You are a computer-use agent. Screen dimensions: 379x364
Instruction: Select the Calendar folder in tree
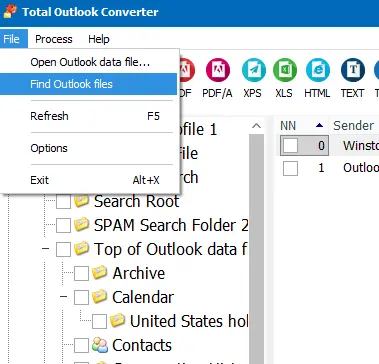pos(143,297)
